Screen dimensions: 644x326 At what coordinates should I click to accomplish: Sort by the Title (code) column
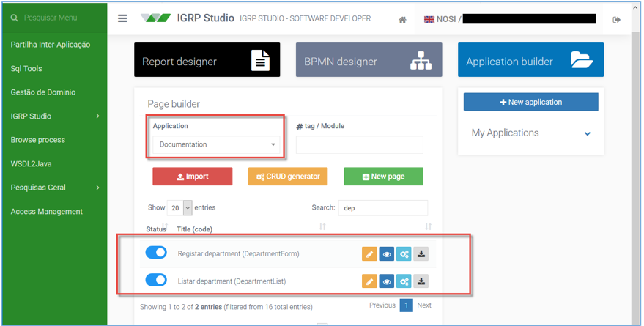(194, 229)
